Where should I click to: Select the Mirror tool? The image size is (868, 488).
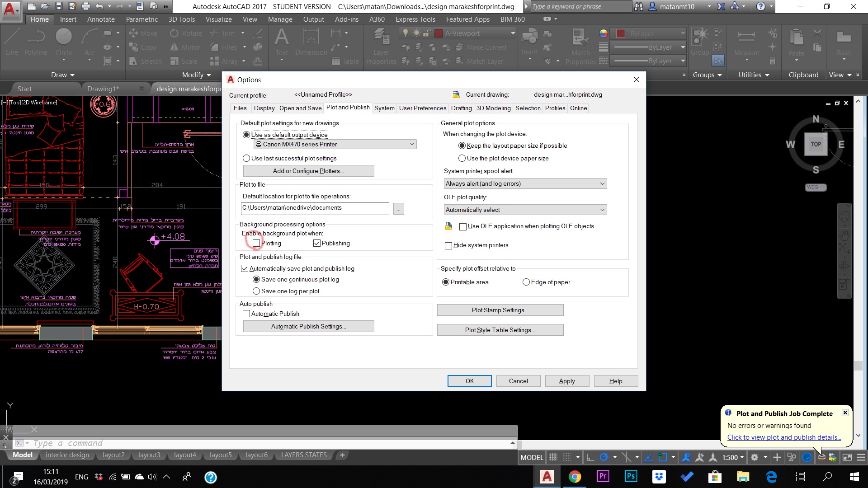[184, 47]
